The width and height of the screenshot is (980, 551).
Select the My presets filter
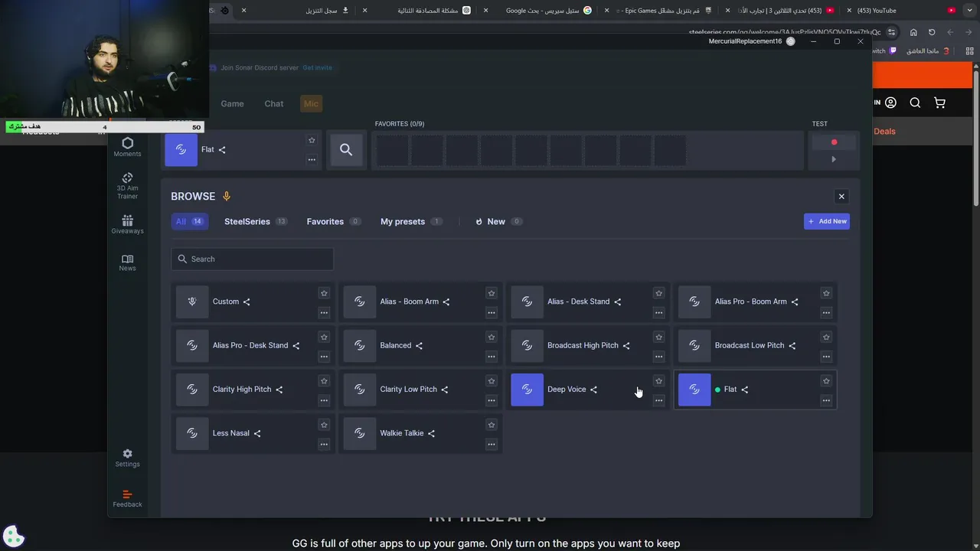click(411, 221)
